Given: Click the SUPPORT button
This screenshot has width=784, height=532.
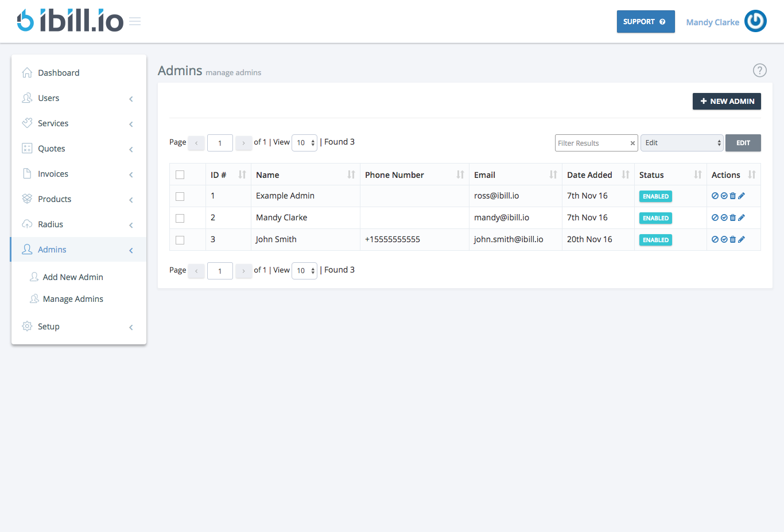Looking at the screenshot, I should [646, 22].
